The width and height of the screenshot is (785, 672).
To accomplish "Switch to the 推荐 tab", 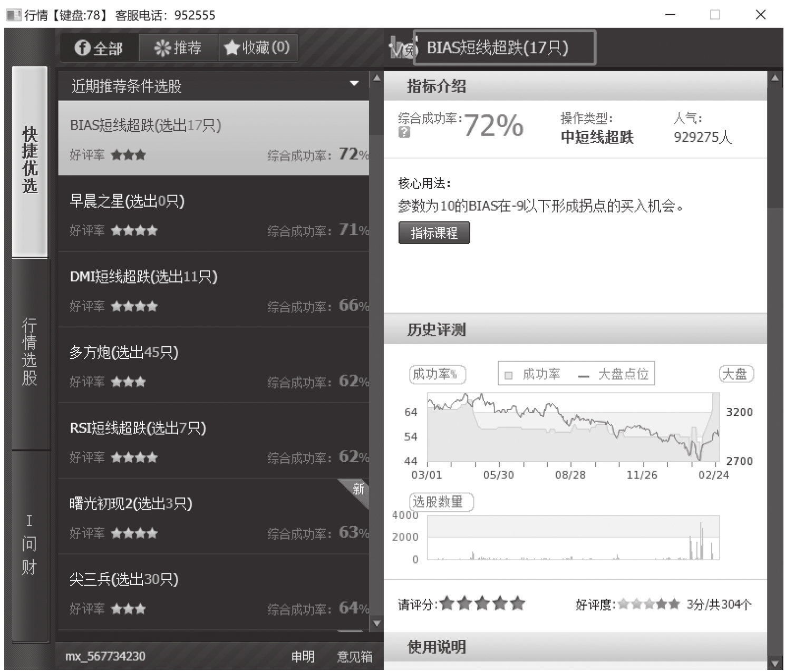I will coord(178,48).
